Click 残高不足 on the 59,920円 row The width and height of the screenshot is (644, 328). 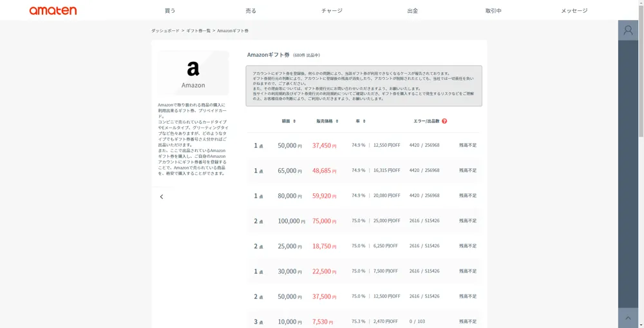(468, 196)
